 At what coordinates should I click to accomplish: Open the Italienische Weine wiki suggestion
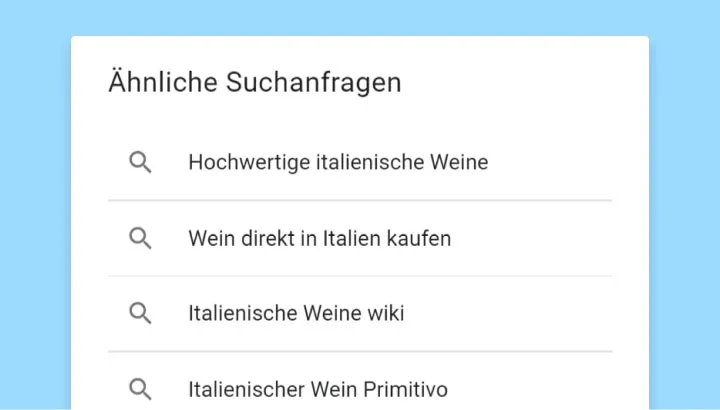pyautogui.click(x=296, y=313)
